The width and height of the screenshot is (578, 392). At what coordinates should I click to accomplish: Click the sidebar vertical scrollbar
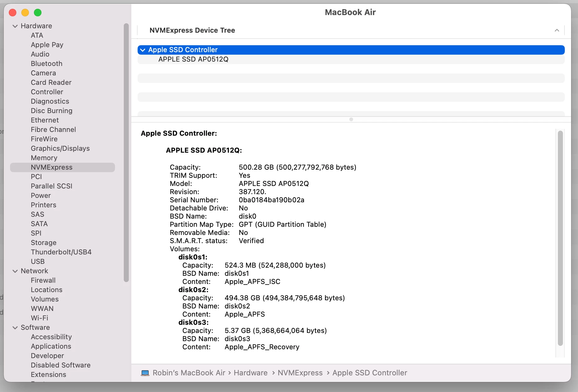(126, 153)
